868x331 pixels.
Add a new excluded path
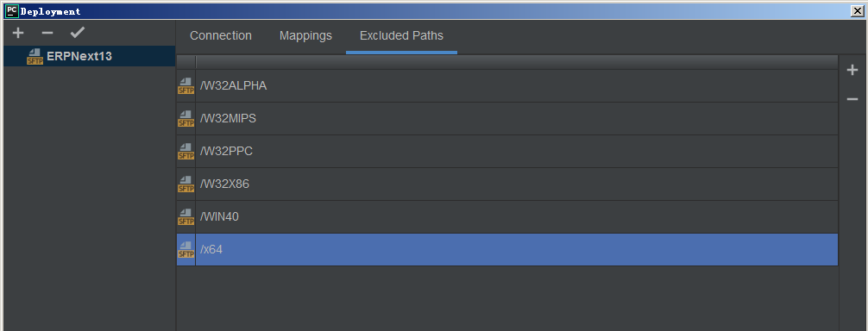(852, 70)
